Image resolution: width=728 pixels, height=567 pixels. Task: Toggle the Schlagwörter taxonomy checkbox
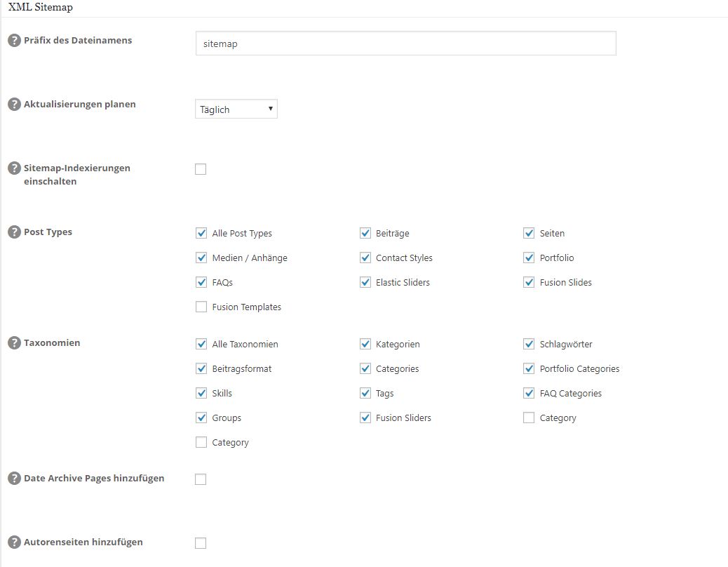529,344
